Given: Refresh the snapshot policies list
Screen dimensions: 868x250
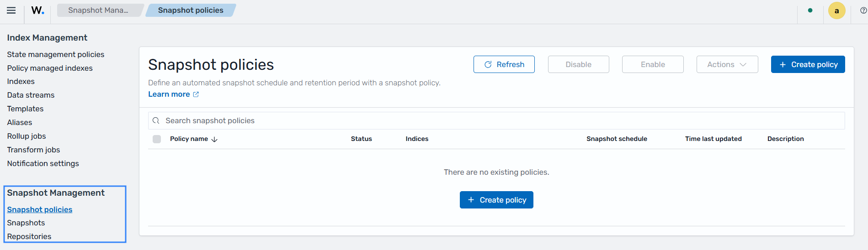Looking at the screenshot, I should pos(504,64).
